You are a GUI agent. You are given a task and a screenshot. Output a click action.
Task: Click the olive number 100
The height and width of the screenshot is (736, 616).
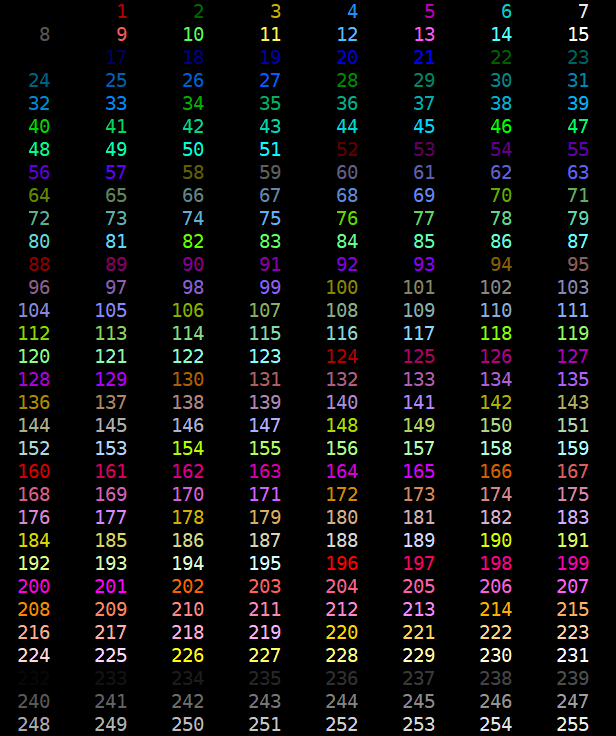pos(342,287)
